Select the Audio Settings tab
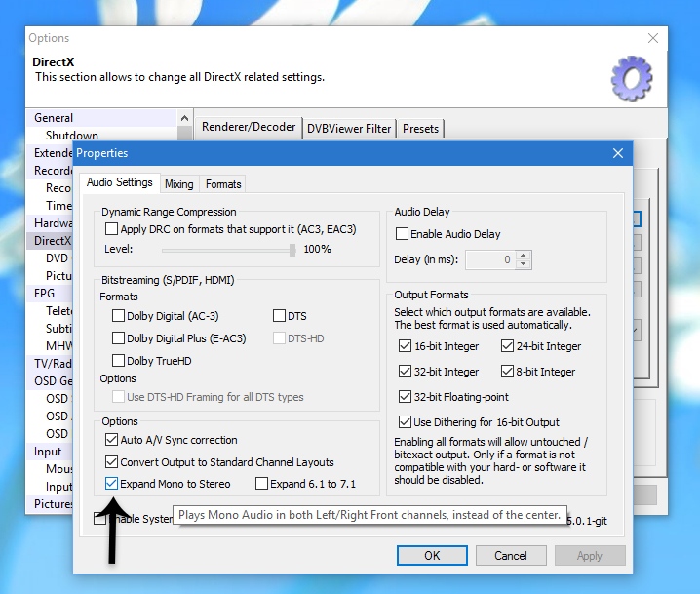The image size is (700, 594). [120, 182]
